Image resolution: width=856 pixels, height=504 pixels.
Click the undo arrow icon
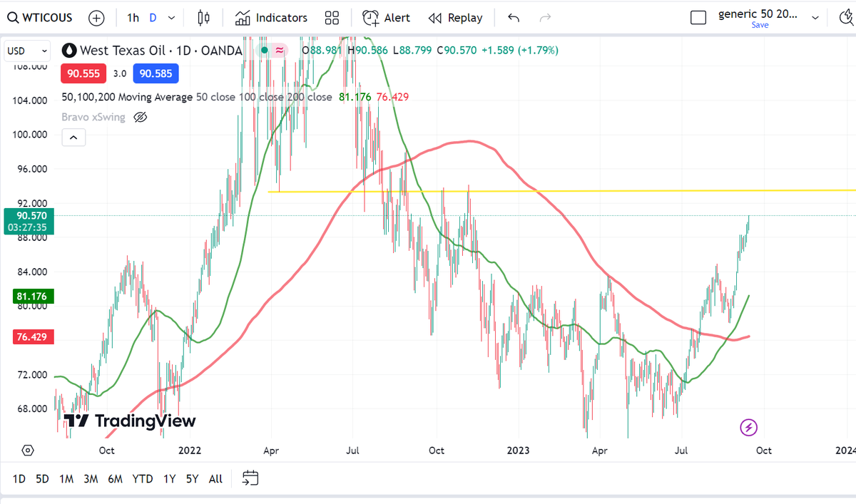click(513, 17)
